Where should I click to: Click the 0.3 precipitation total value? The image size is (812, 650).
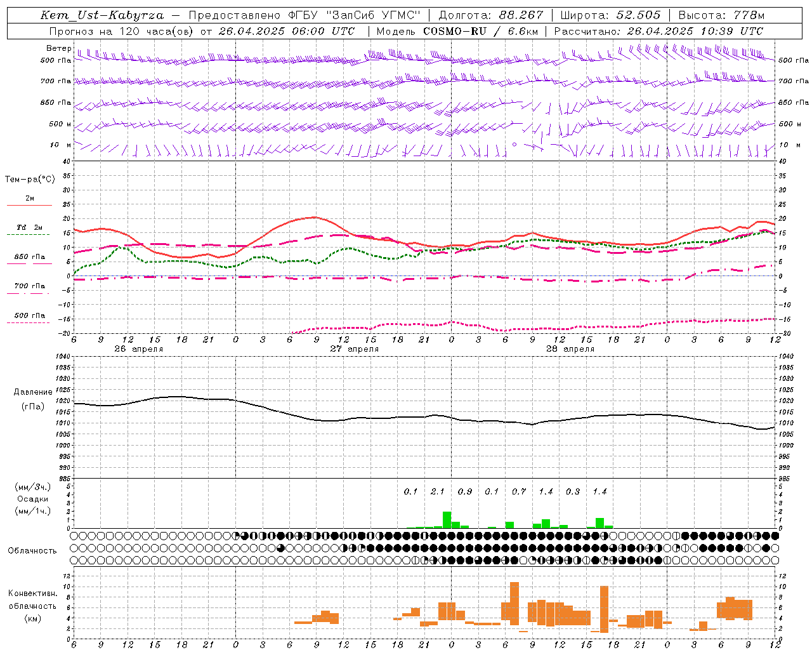click(573, 491)
